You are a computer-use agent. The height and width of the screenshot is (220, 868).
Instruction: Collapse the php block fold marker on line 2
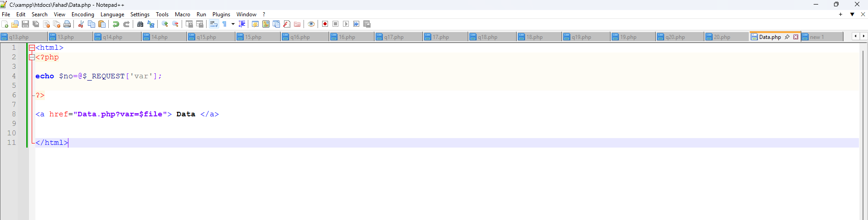click(32, 57)
